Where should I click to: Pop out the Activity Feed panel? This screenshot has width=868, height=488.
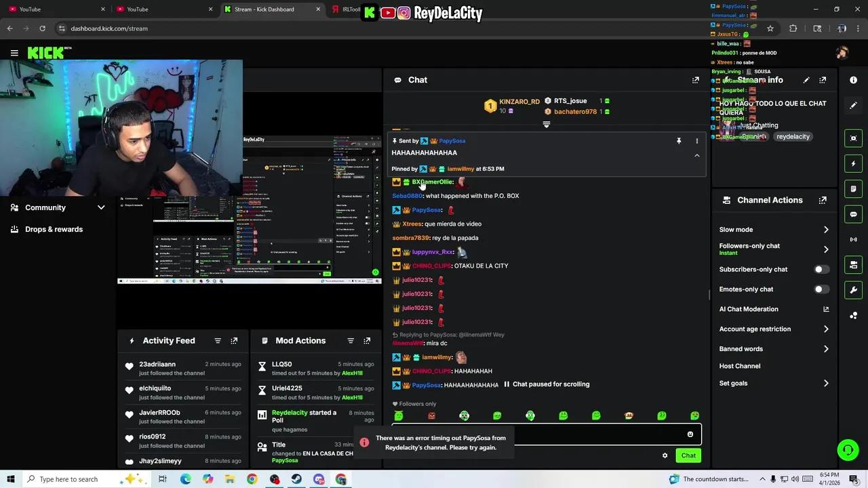coord(234,341)
